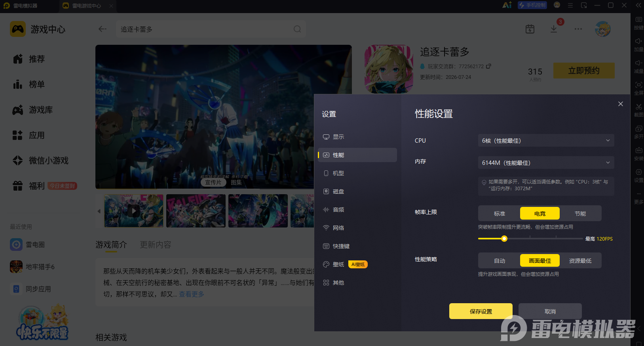Screen dimensions: 644x346
Task: Click the 安装 APK install icon
Action: point(638,153)
